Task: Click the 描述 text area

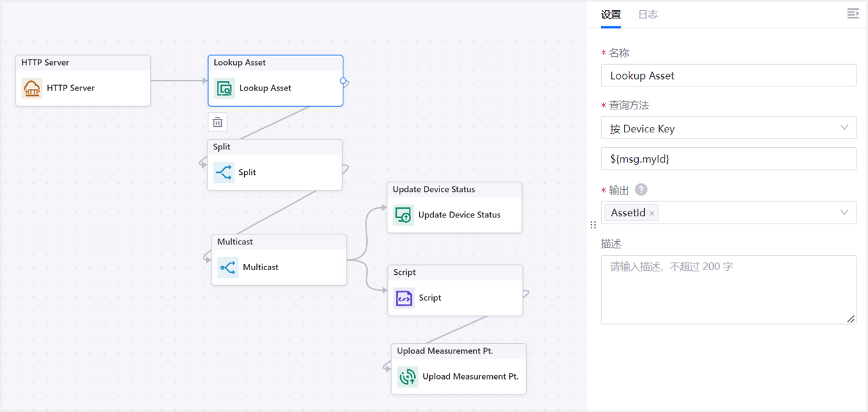Action: click(728, 289)
